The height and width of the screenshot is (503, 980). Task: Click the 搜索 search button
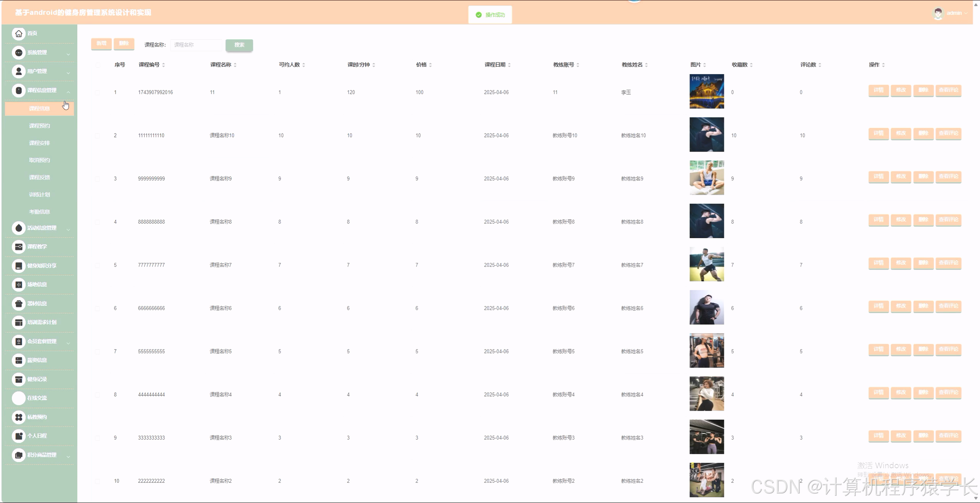tap(239, 45)
